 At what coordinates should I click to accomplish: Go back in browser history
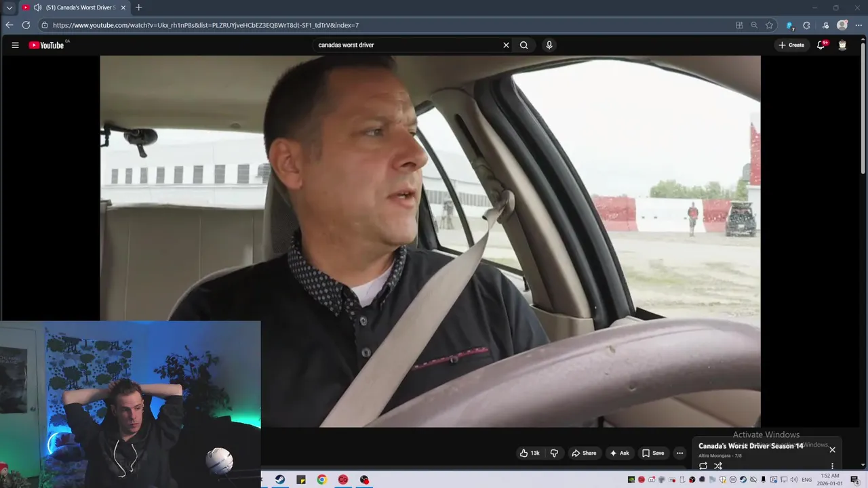click(x=9, y=25)
